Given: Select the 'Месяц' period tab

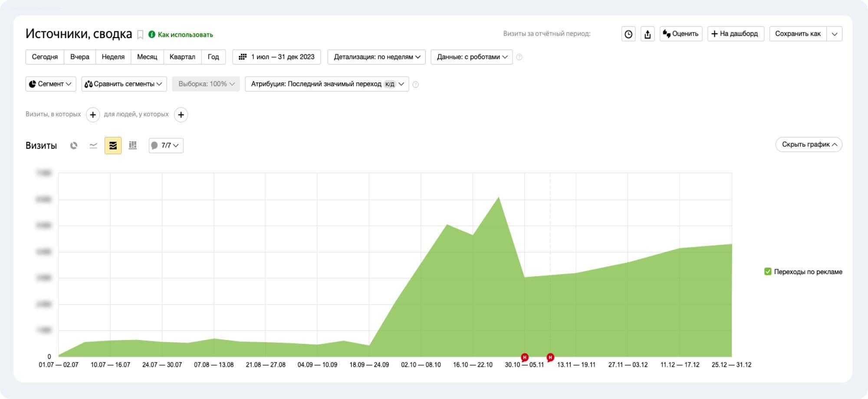Looking at the screenshot, I should tap(147, 57).
